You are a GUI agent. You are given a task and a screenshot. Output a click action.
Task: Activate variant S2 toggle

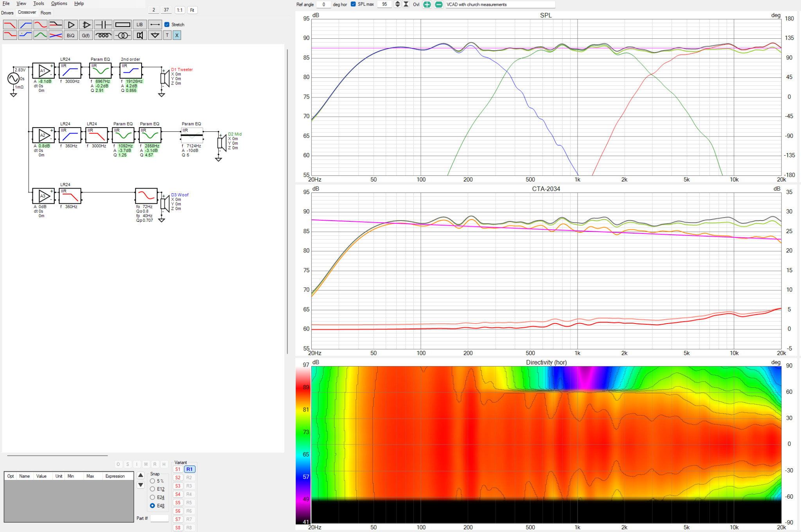coord(178,478)
